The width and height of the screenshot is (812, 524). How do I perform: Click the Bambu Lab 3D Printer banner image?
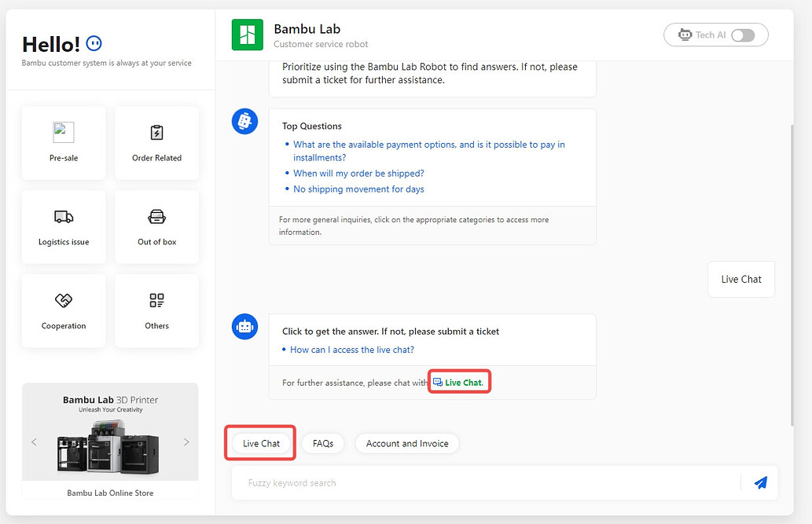click(x=110, y=432)
